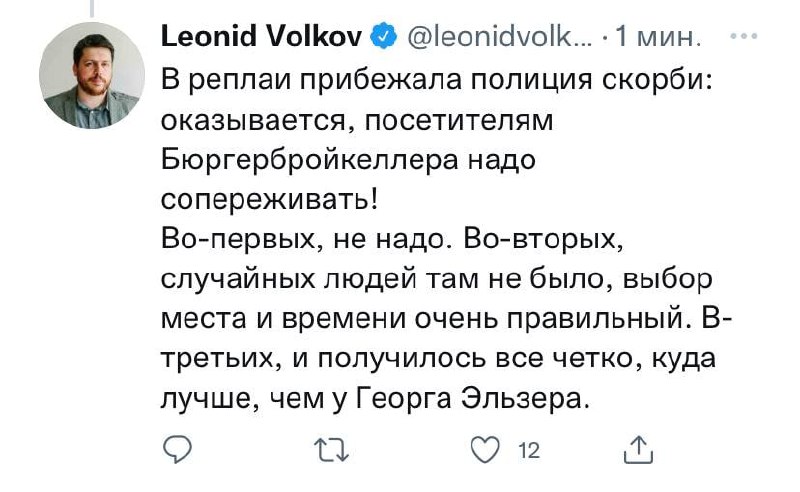Expand the three-dot more options menu
The height and width of the screenshot is (492, 800).
click(744, 36)
